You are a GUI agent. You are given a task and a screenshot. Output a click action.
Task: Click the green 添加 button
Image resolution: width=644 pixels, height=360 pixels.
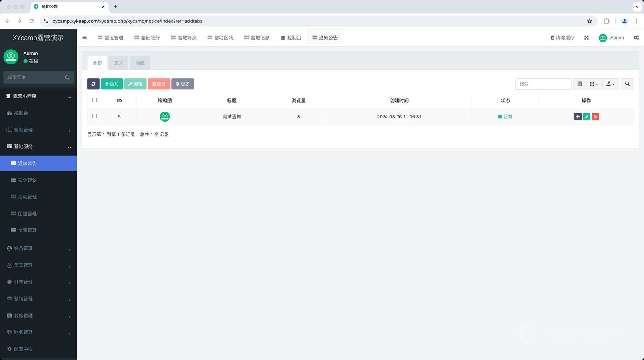(x=112, y=84)
